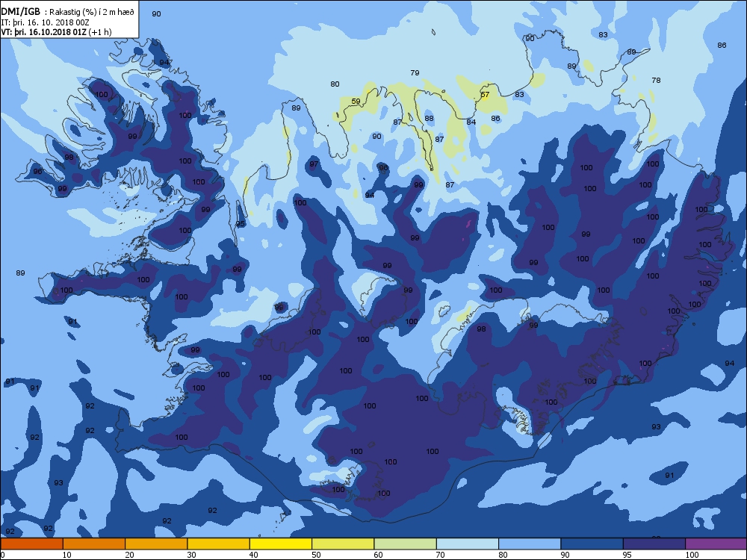This screenshot has width=747, height=560.
Task: Select the 'IT: þri. 16. 10. 2018 00Z' line
Action: 45,22
